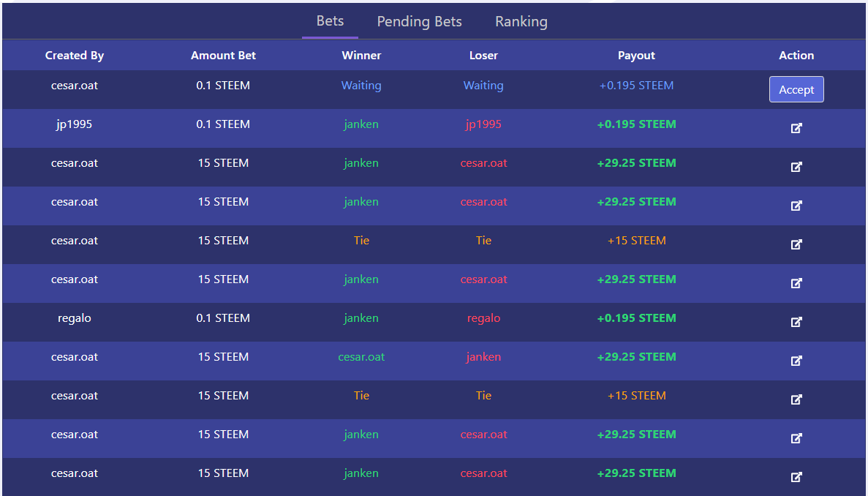Click the Created By column header
868x496 pixels.
click(74, 56)
